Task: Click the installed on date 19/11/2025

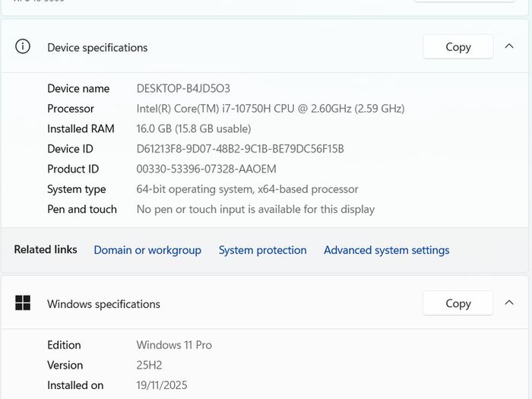Action: pos(162,385)
